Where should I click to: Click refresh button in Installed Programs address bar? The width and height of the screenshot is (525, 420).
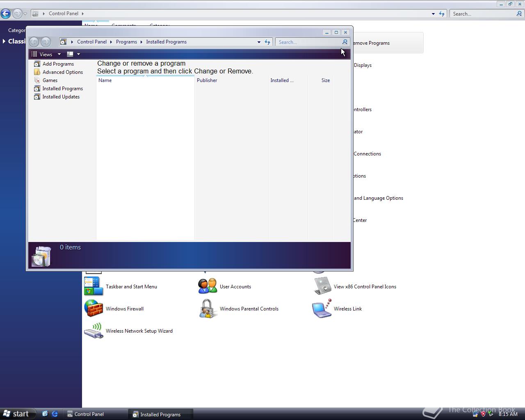[267, 42]
